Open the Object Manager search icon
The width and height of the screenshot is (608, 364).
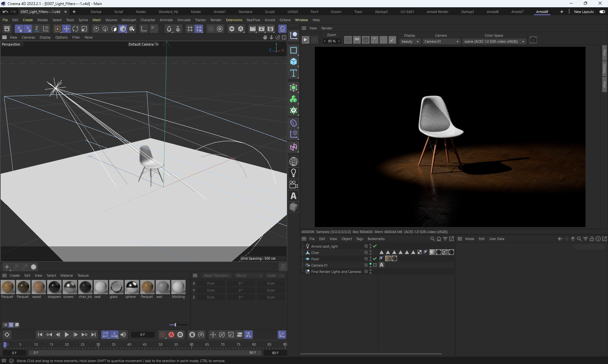[432, 239]
